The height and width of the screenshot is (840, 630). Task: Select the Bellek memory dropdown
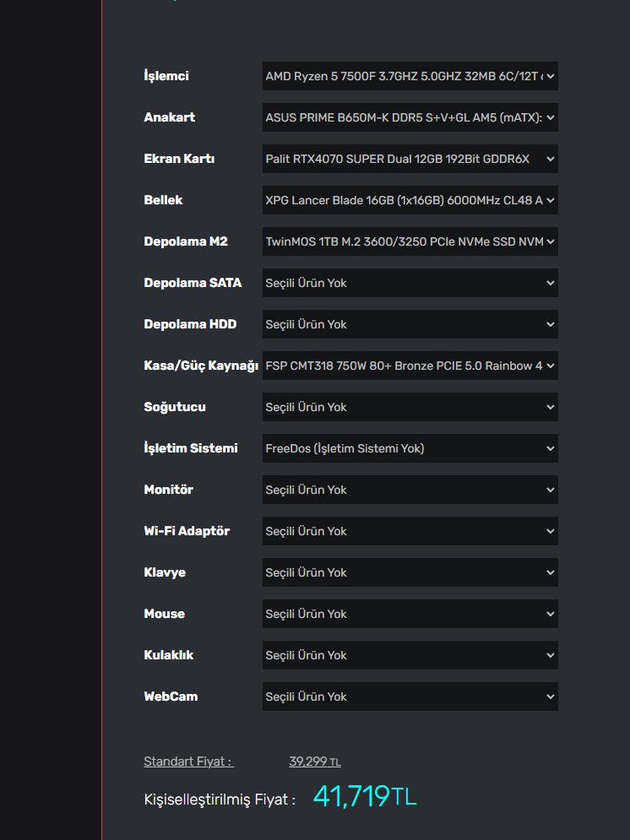point(410,200)
